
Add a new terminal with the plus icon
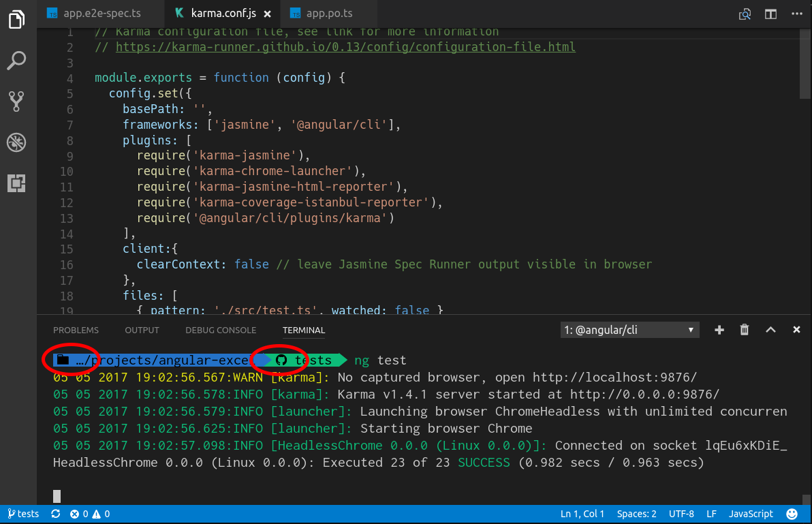pyautogui.click(x=719, y=329)
